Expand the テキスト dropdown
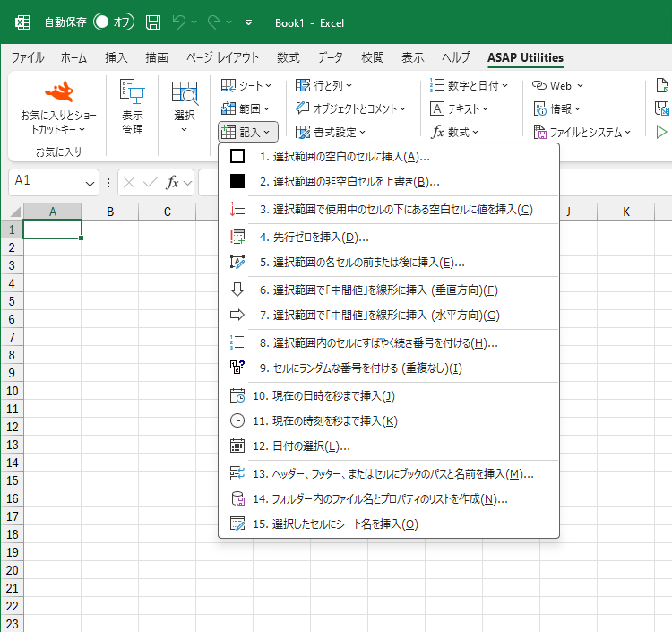672x632 pixels. pyautogui.click(x=459, y=108)
